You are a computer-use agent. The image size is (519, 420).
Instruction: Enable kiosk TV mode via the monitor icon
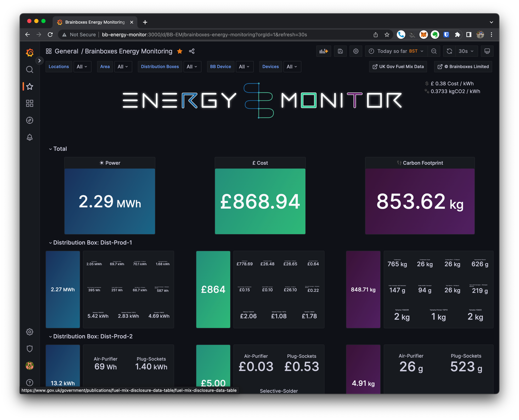point(487,51)
